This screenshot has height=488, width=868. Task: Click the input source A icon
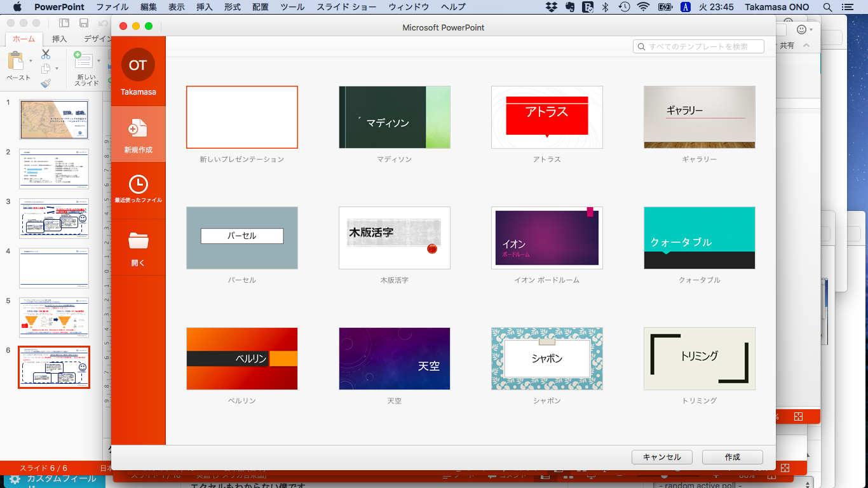[x=685, y=7]
